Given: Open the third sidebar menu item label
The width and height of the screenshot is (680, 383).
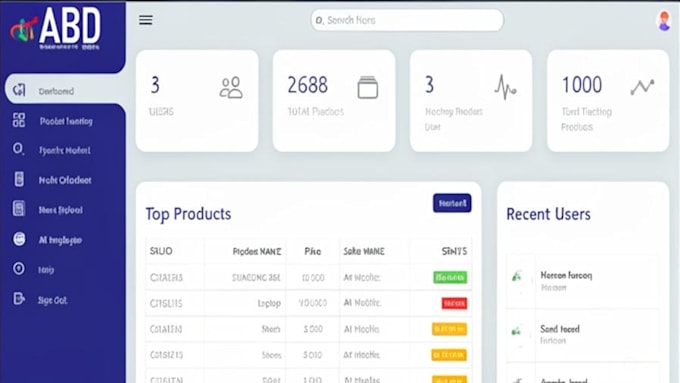Looking at the screenshot, I should click(65, 151).
